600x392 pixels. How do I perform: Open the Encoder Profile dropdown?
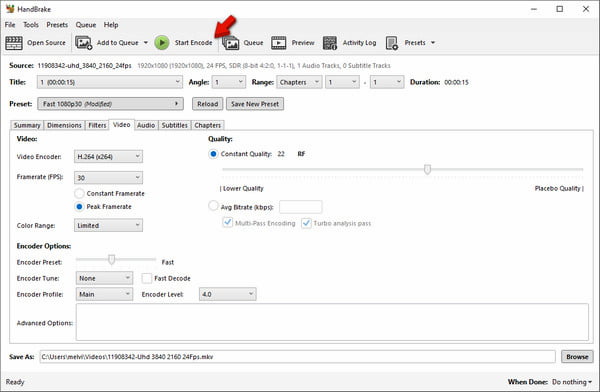click(x=104, y=294)
